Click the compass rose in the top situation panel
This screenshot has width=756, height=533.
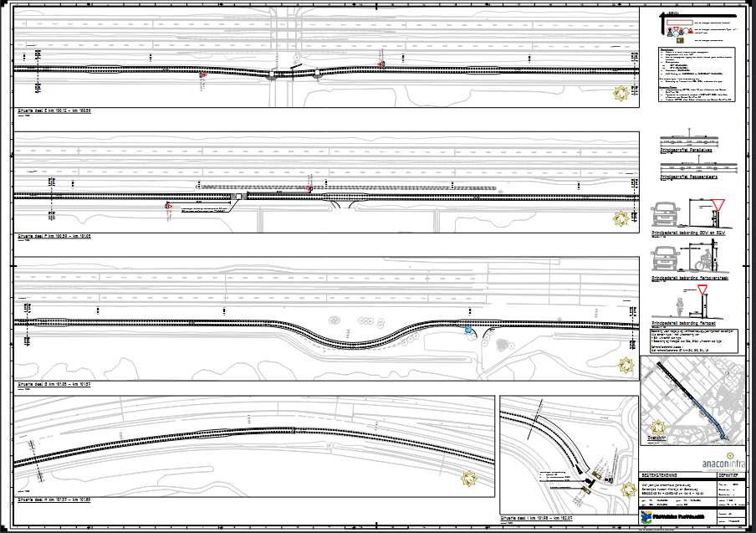(622, 93)
